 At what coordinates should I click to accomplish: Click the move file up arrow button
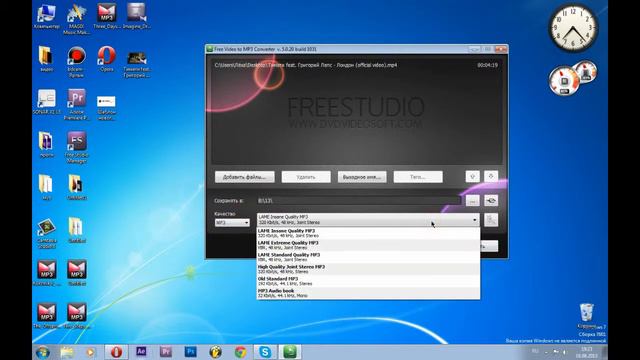(472, 176)
